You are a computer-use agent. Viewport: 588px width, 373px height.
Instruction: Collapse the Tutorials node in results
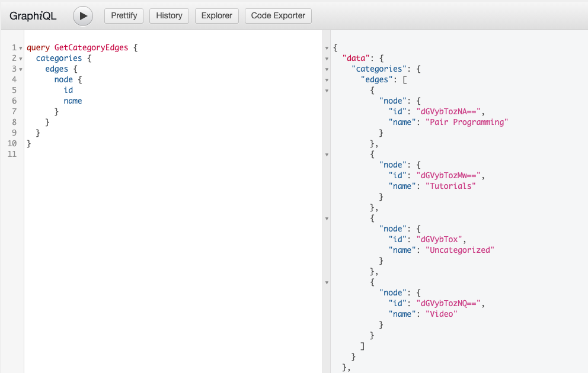coord(327,155)
